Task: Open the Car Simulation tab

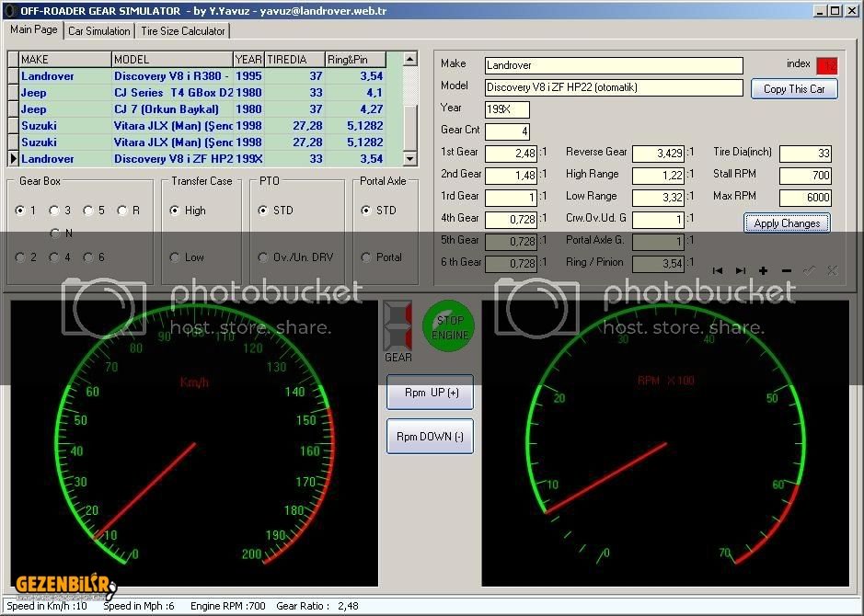Action: click(x=99, y=31)
